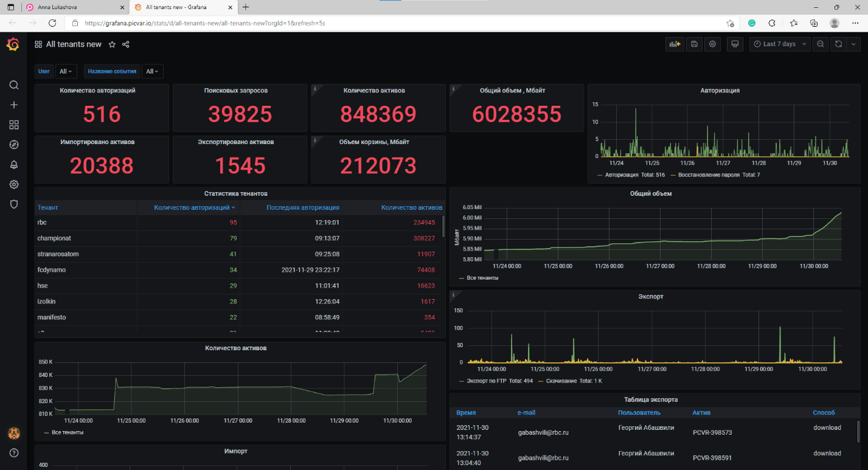Sort table by Тенант column
Viewport: 868px width, 470px height.
(x=48, y=207)
